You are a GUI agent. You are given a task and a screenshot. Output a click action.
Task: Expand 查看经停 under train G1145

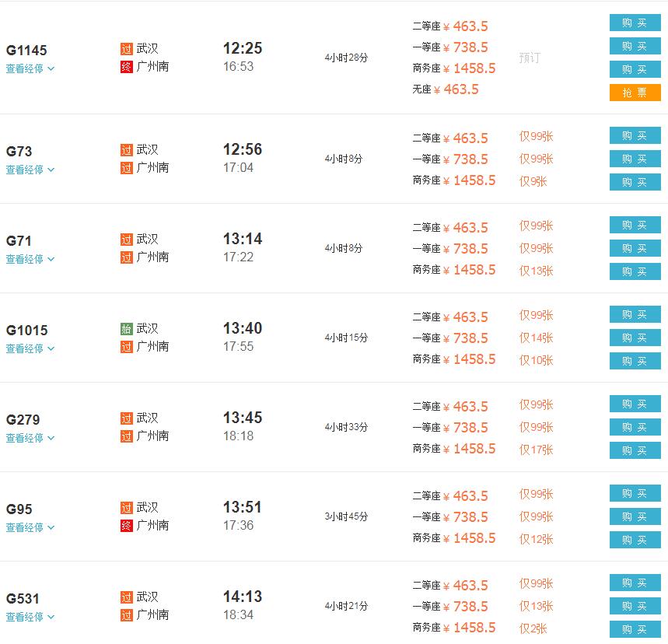point(30,68)
